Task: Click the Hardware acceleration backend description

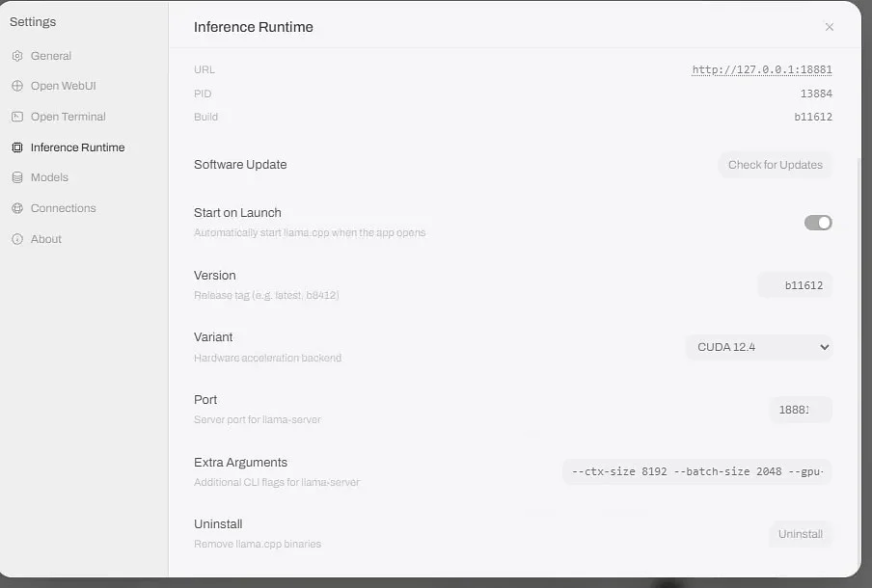Action: [267, 358]
